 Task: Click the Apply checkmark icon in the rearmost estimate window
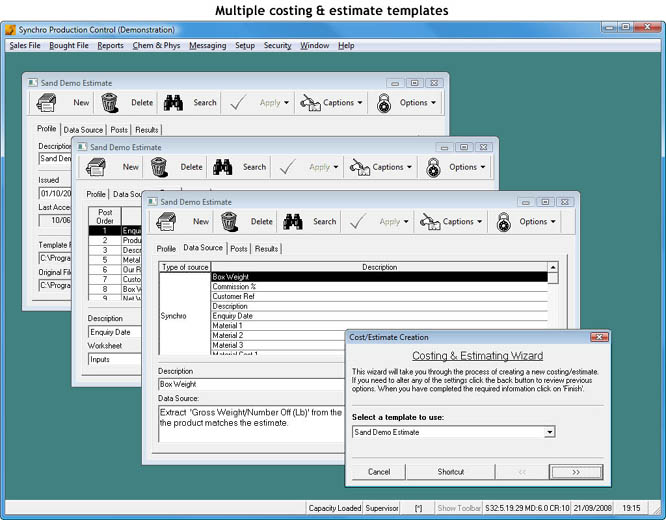238,103
